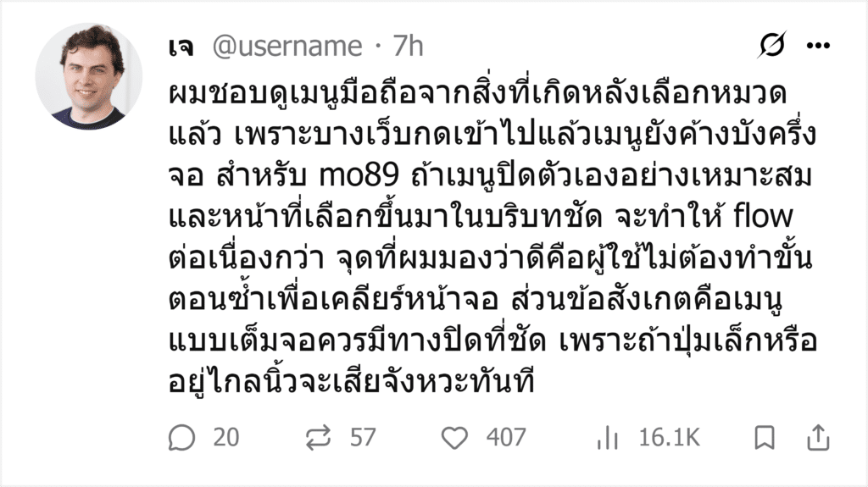The image size is (868, 487).
Task: Click the last line ending with ทันที
Action: 351,383
